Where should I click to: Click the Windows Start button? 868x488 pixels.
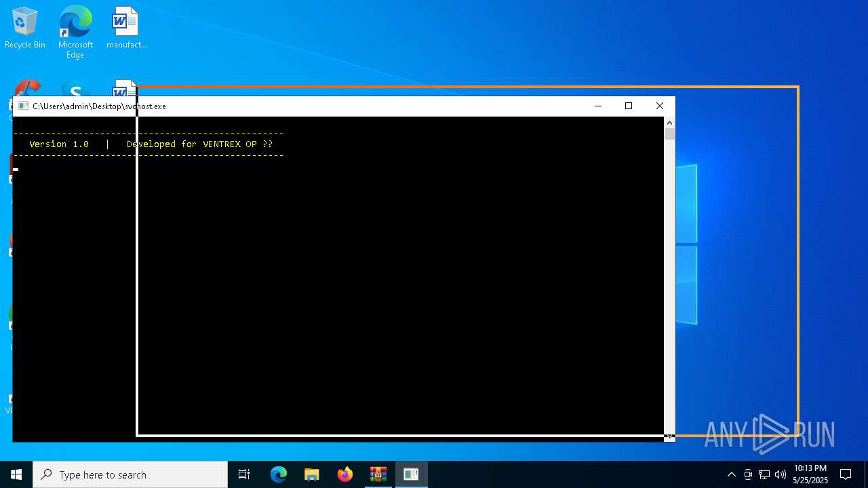click(16, 474)
